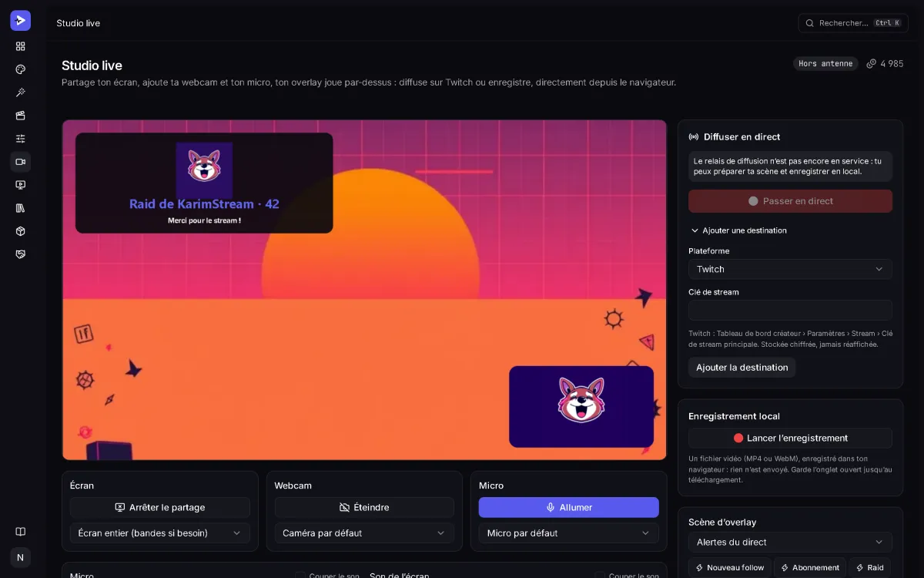The image size is (924, 578).
Task: Open the handshake partners icon
Action: [21, 254]
